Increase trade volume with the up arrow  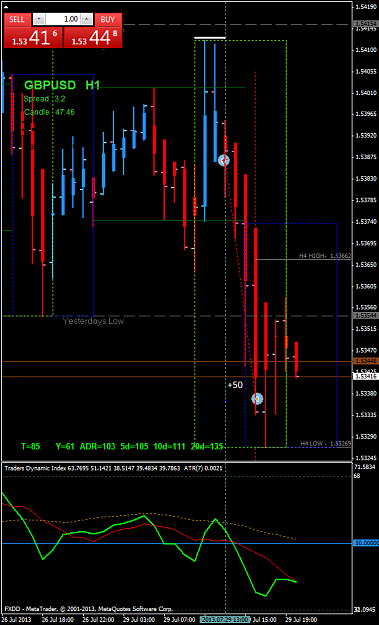coord(87,19)
